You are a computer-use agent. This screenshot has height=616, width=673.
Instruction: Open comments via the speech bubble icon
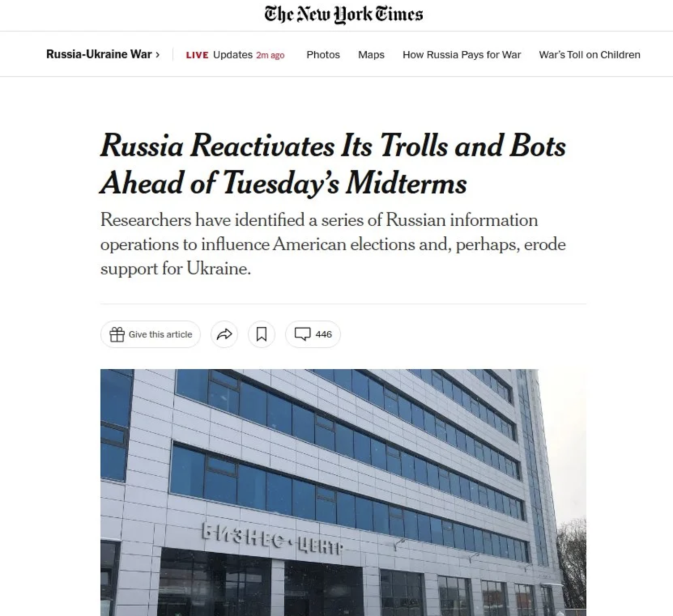[x=302, y=334]
